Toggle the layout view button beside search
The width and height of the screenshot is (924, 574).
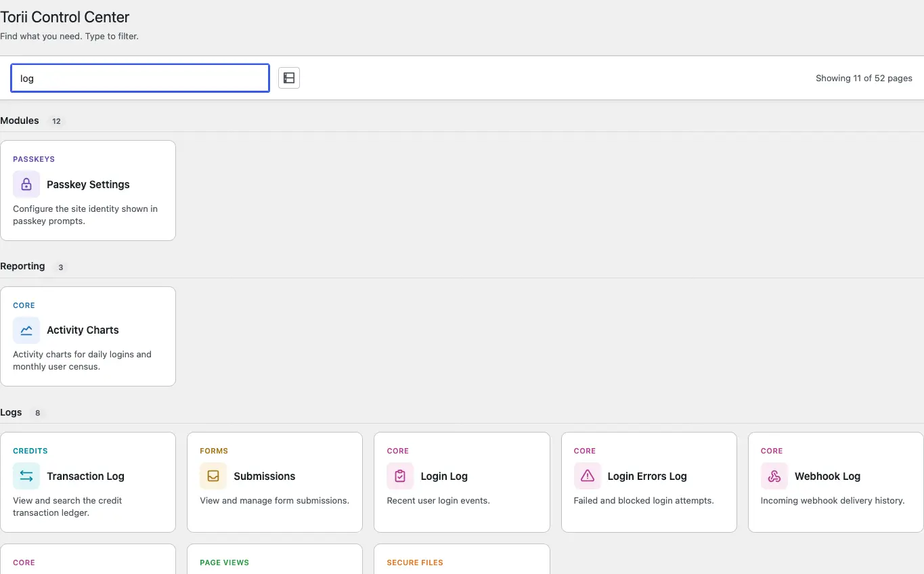pos(289,78)
